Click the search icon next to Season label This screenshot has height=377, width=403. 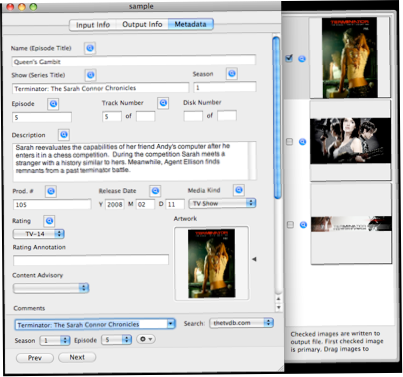(x=232, y=73)
